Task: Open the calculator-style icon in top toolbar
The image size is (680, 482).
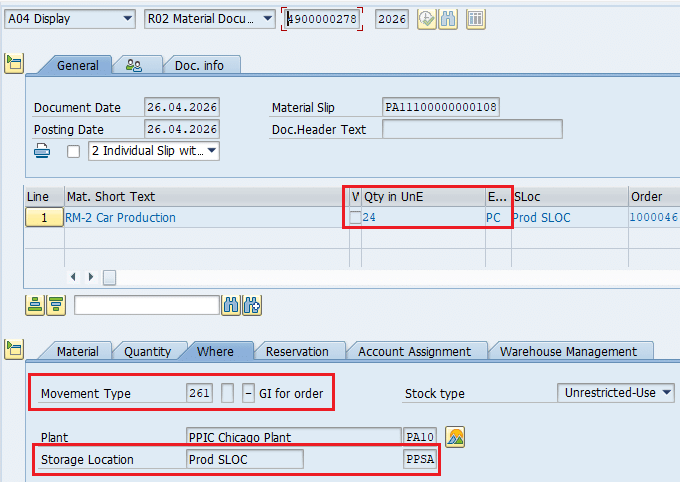Action: click(475, 19)
